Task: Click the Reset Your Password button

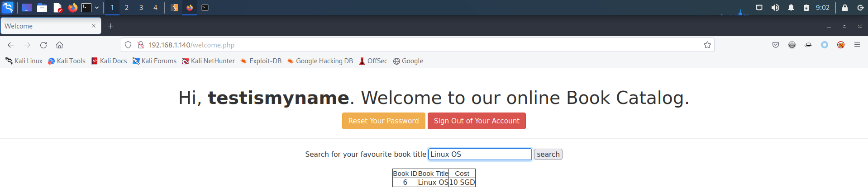Action: click(383, 121)
